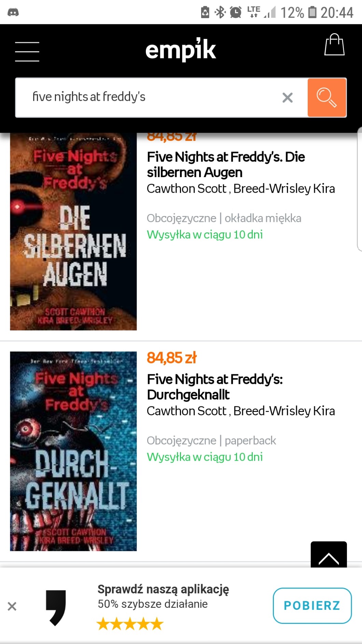Dismiss the app download banner
This screenshot has width=362, height=644.
[12, 606]
